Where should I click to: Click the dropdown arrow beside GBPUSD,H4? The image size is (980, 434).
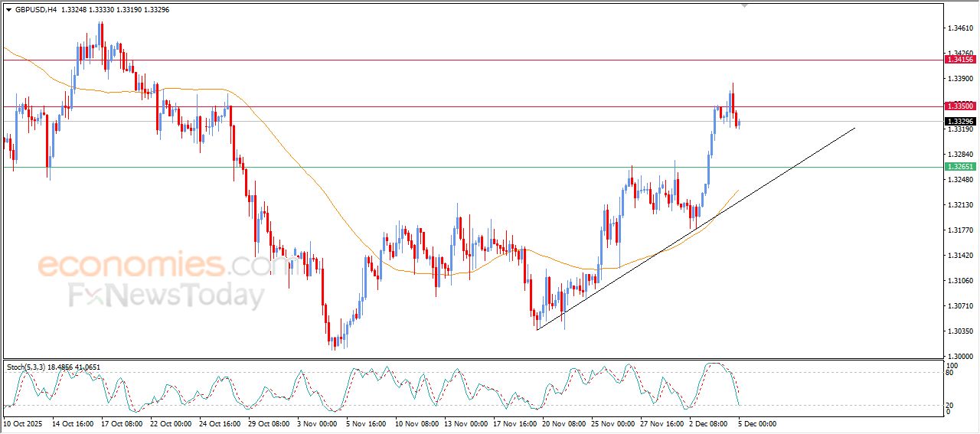pyautogui.click(x=8, y=10)
